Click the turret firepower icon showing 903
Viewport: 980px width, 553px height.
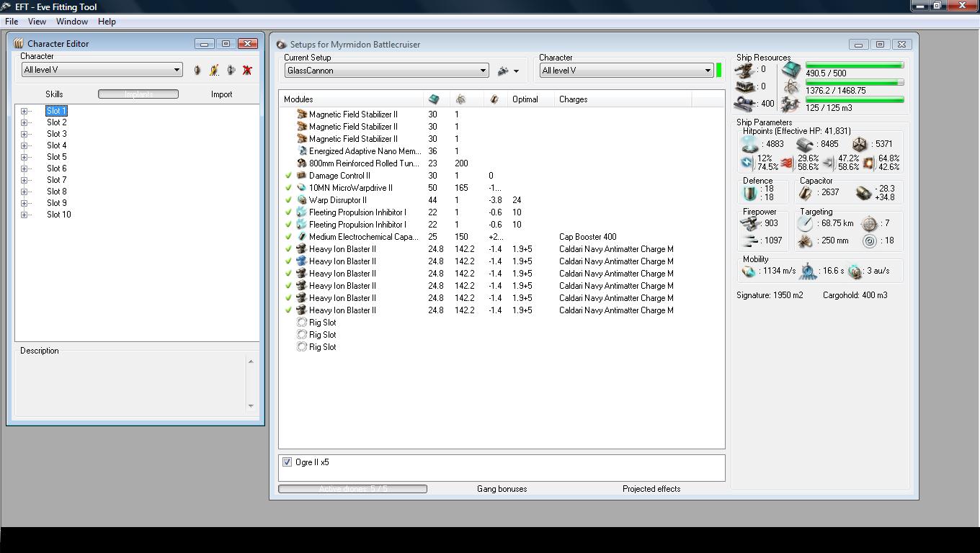750,224
